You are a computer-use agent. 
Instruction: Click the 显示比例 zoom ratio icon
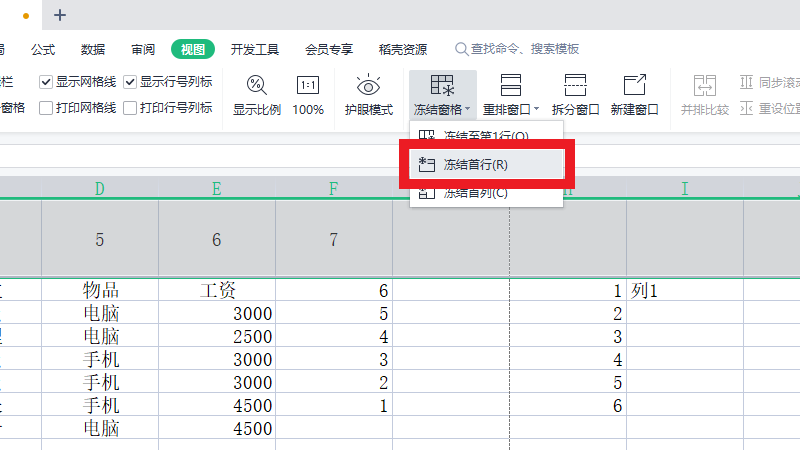click(257, 86)
